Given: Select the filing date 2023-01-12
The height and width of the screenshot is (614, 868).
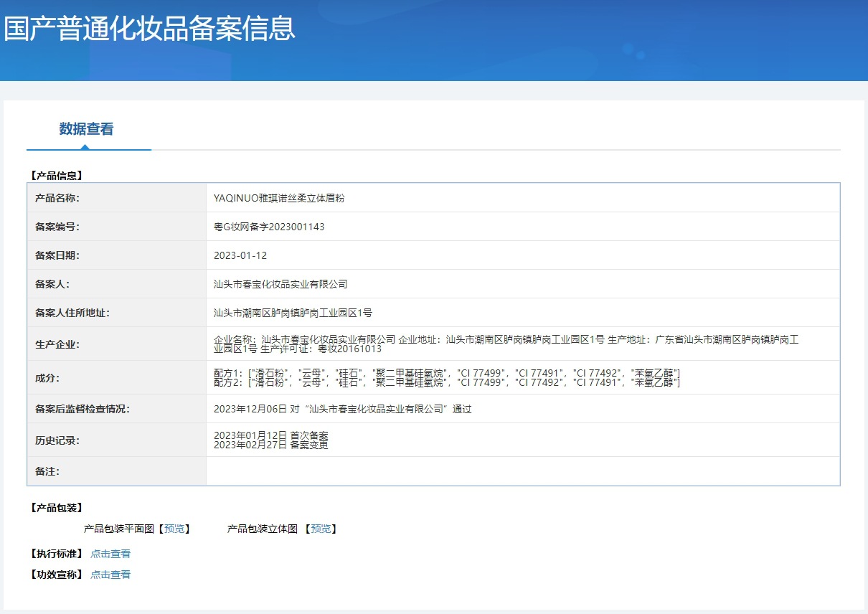Looking at the screenshot, I should pyautogui.click(x=240, y=255).
